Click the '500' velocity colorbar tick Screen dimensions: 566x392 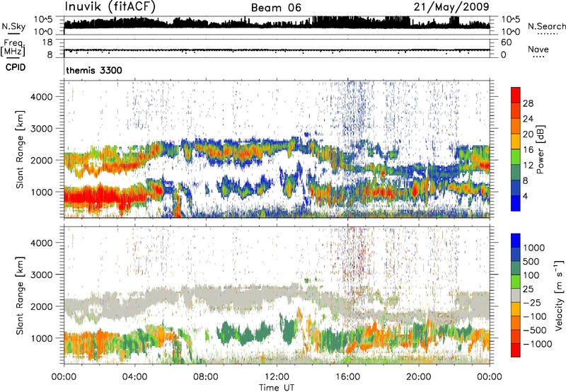[x=531, y=261]
